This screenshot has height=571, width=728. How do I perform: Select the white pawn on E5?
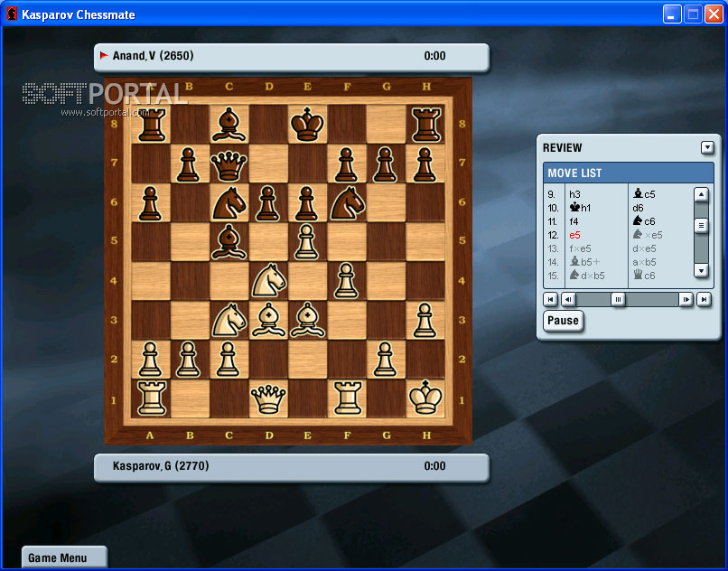307,241
